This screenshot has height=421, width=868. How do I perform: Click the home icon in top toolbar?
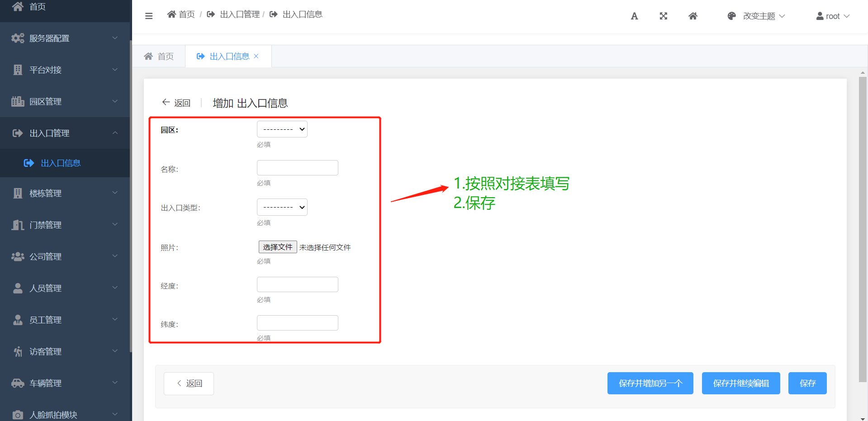tap(693, 16)
